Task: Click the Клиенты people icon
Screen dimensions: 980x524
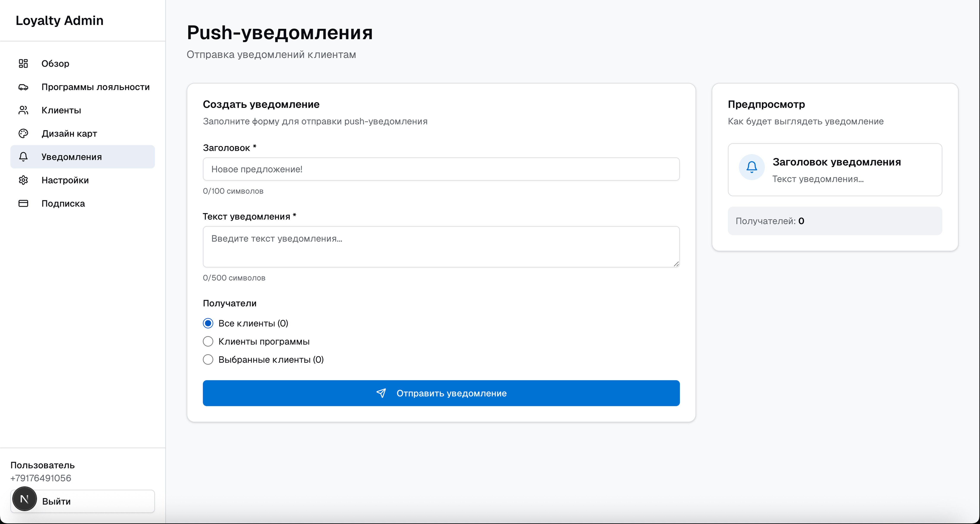Action: click(x=23, y=110)
